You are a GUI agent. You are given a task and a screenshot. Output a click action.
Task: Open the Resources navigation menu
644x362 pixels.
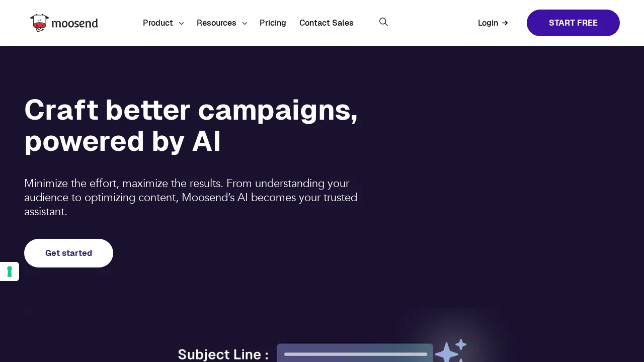click(216, 23)
